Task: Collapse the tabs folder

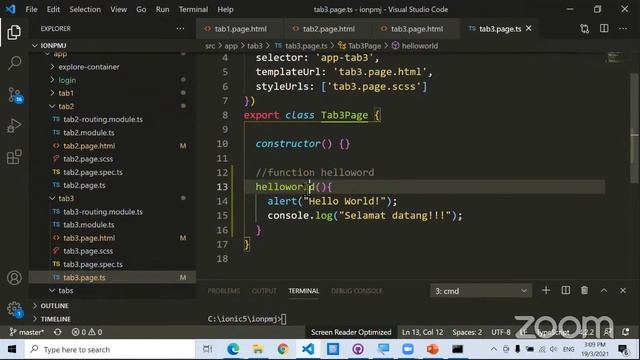Action: pos(65,291)
